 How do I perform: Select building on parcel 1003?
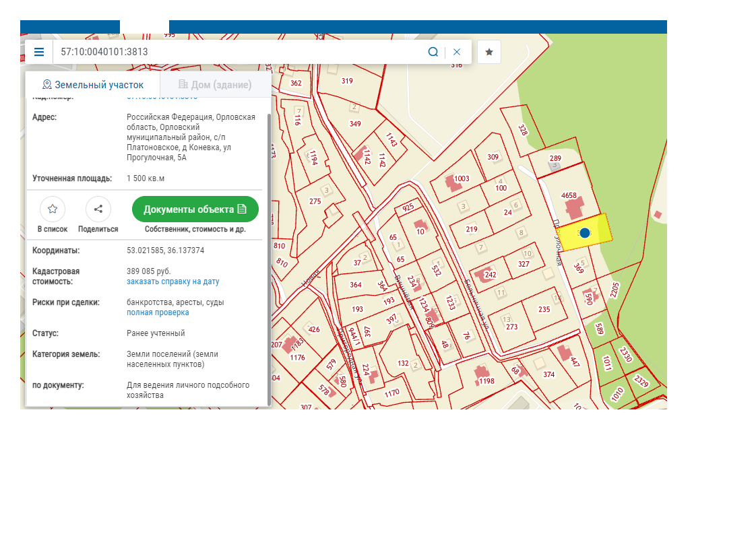tap(451, 183)
